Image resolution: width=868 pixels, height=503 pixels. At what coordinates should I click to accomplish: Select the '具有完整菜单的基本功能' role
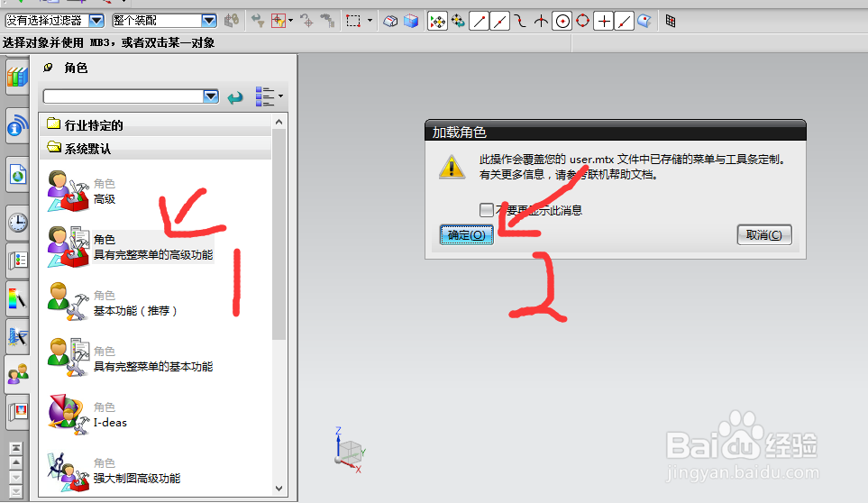click(130, 359)
